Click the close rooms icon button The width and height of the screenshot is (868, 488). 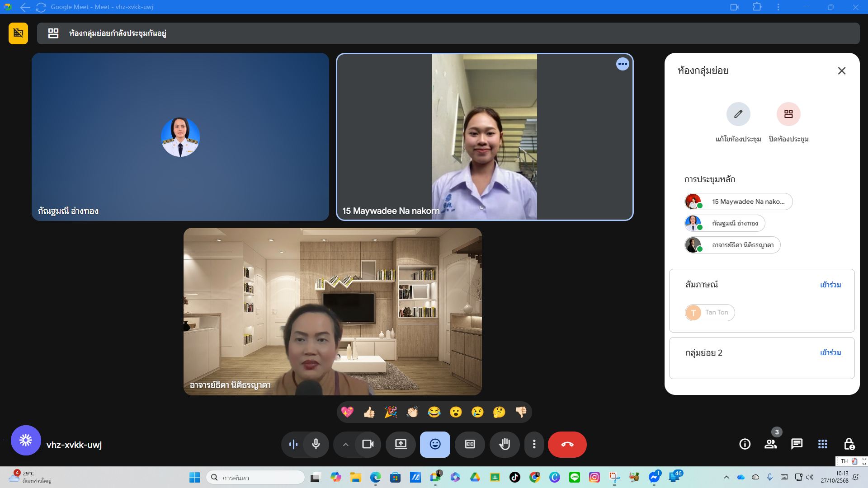click(x=788, y=114)
